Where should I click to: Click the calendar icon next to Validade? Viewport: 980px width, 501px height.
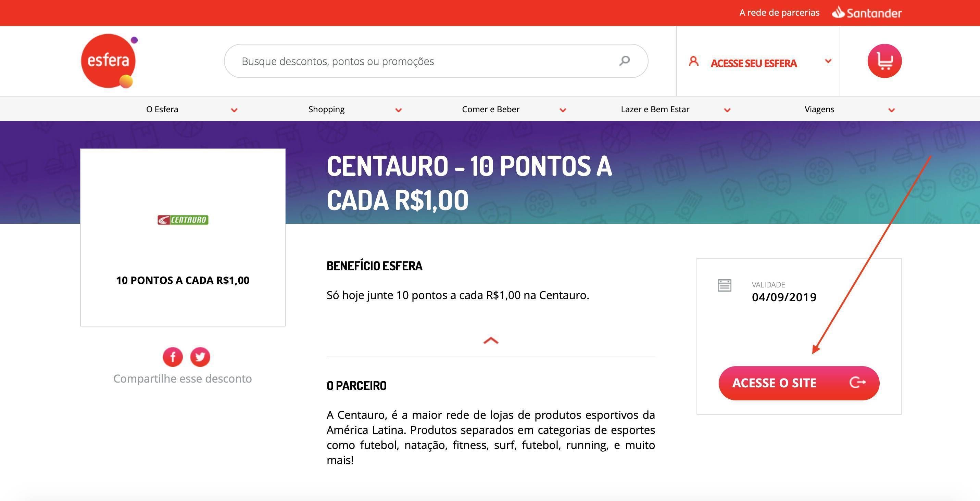[x=724, y=285]
